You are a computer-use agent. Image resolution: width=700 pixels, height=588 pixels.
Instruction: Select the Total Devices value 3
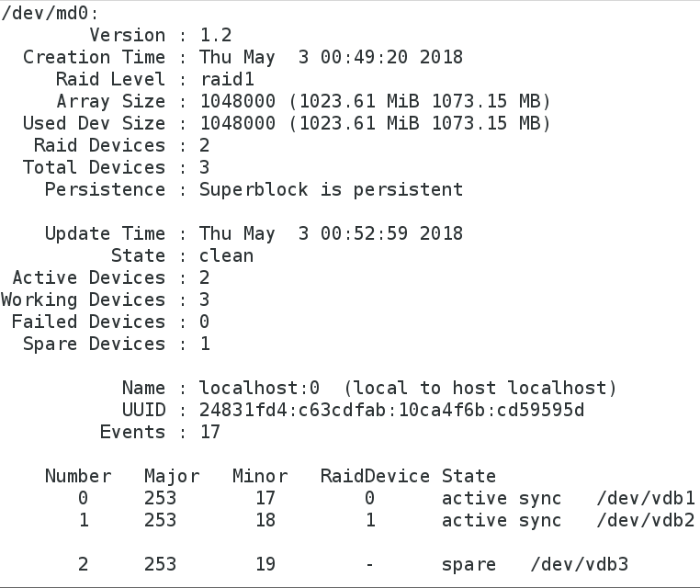pyautogui.click(x=205, y=167)
